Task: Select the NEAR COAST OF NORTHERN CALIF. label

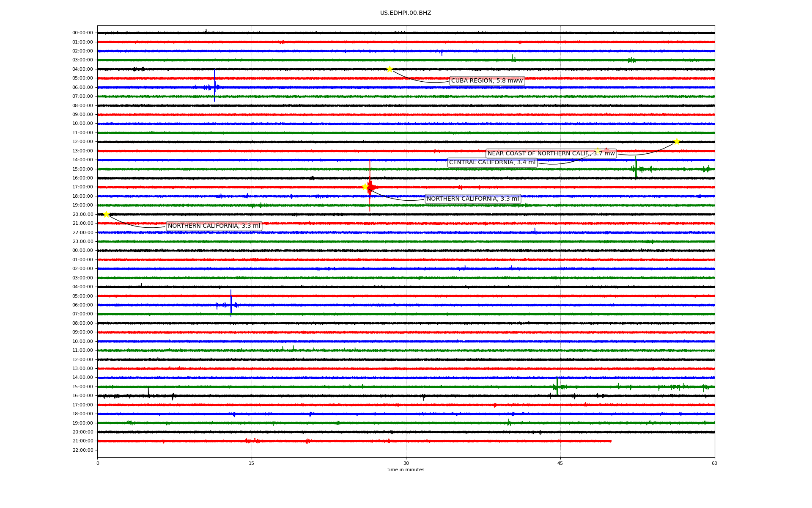Action: (x=551, y=154)
